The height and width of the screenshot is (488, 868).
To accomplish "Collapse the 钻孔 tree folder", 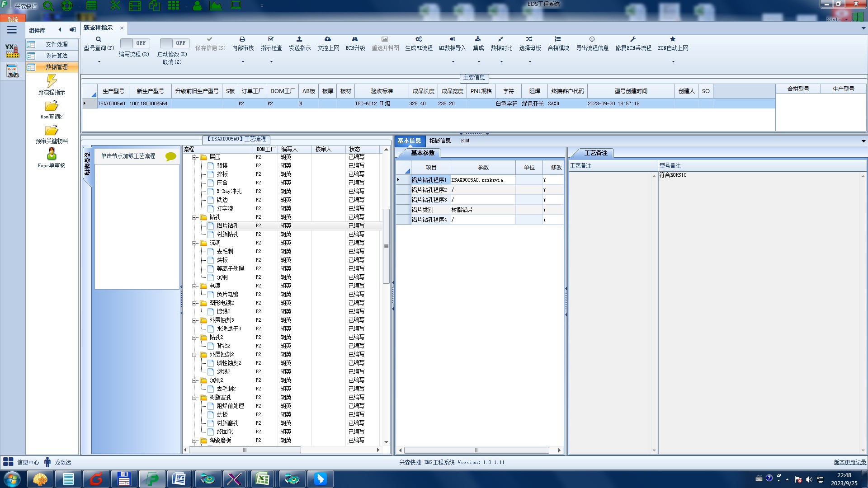I will (x=194, y=217).
